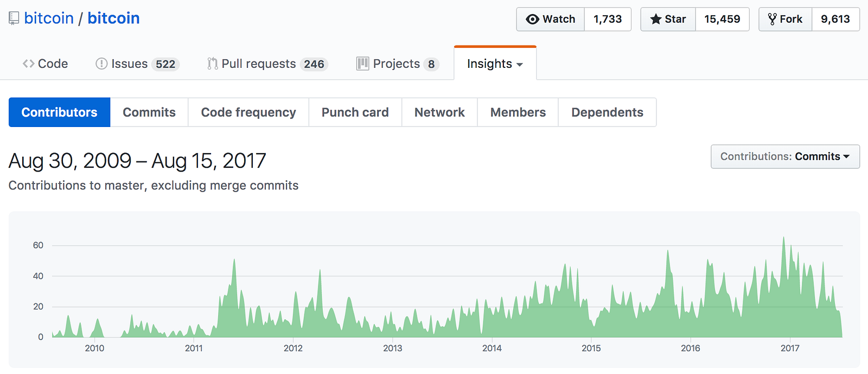This screenshot has width=868, height=374.
Task: Click the 2017 label on chart axis
Action: click(x=790, y=348)
